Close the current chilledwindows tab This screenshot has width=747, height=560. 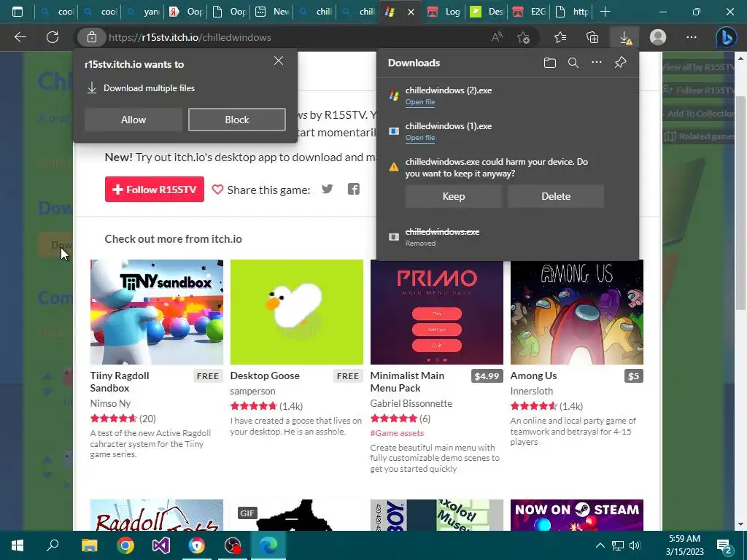coord(411,12)
